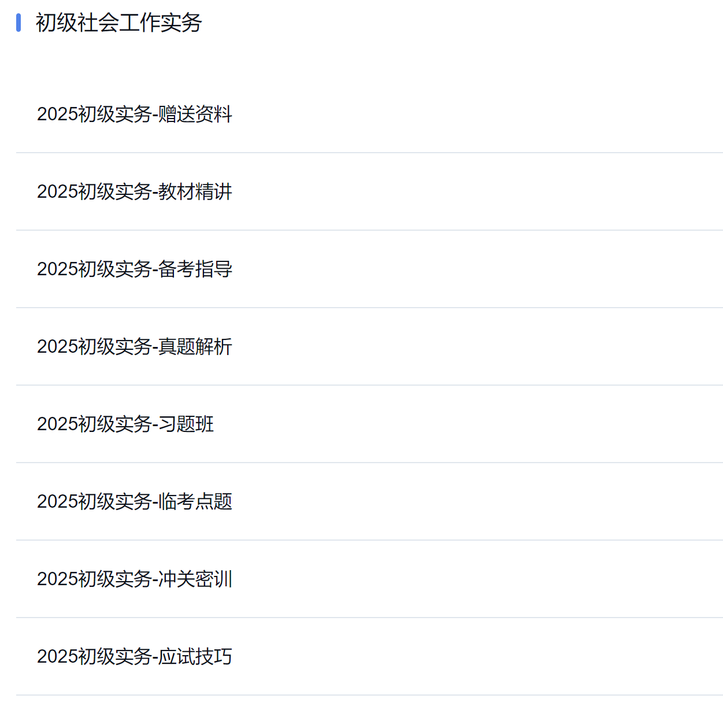
Task: Choose the 冲关密训 list row
Action: pos(369,579)
